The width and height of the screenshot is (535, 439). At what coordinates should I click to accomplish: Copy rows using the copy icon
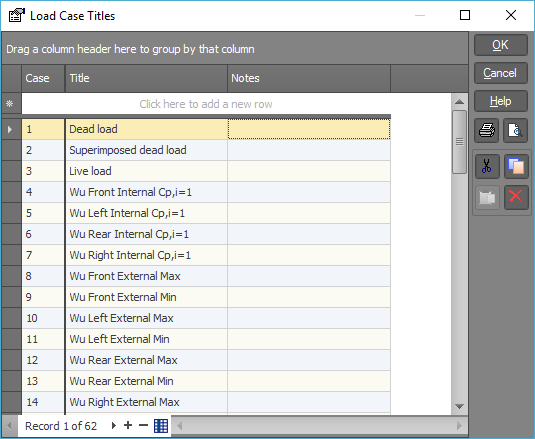point(516,166)
